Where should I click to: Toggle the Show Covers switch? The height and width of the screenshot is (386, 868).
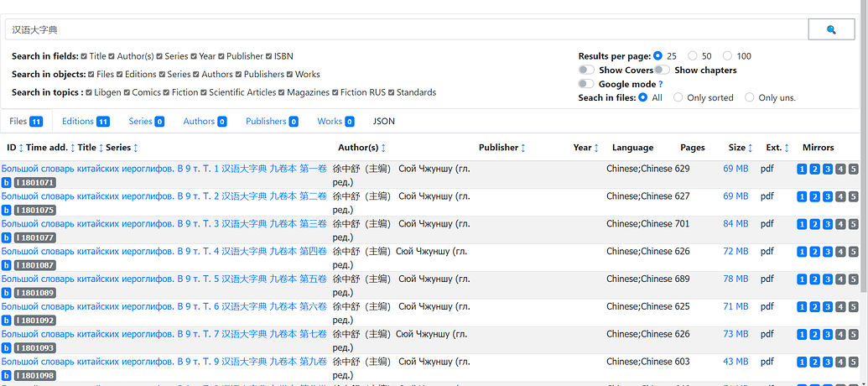pos(586,70)
